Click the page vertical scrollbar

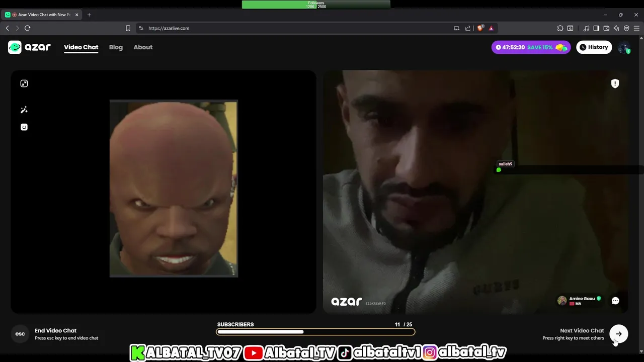tap(641, 196)
